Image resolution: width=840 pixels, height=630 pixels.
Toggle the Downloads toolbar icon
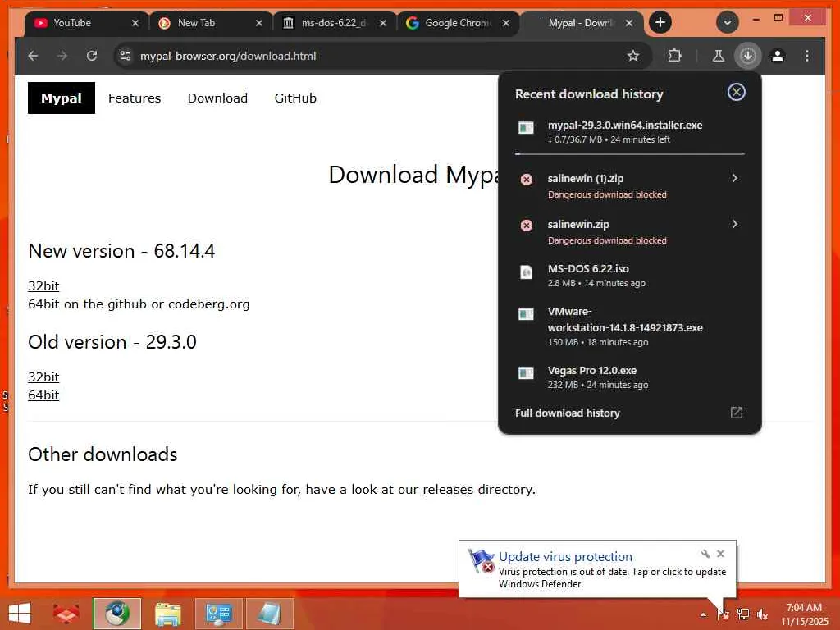point(748,56)
